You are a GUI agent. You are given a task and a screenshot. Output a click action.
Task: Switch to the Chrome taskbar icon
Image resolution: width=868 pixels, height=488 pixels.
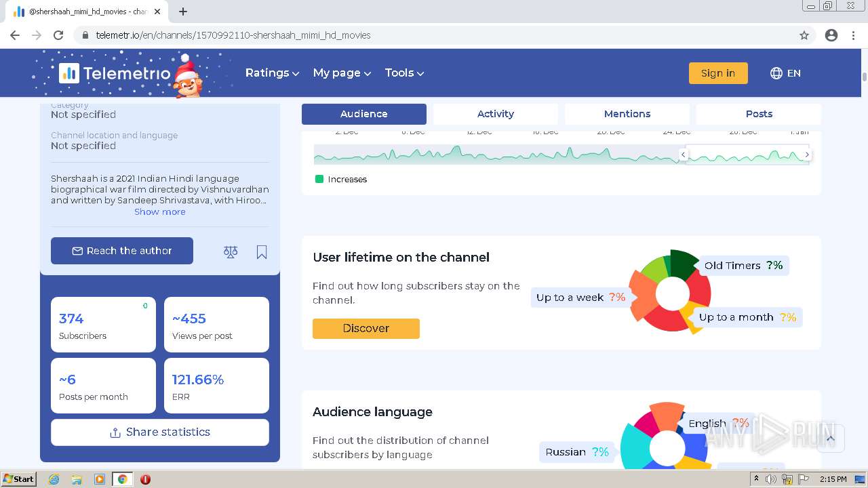pos(123,479)
